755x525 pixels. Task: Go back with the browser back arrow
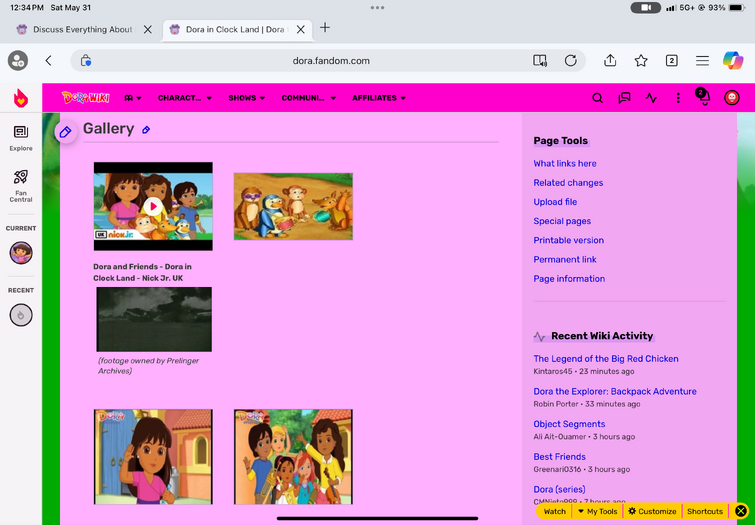point(48,61)
